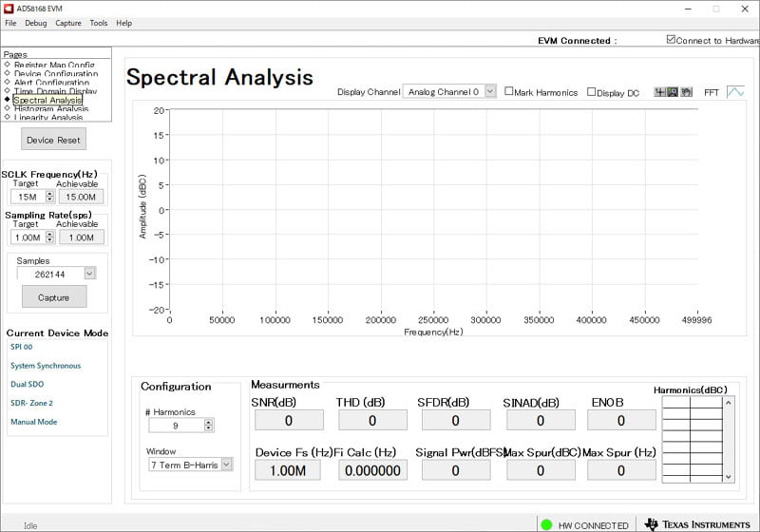Open the Register Map Config page

pos(54,65)
